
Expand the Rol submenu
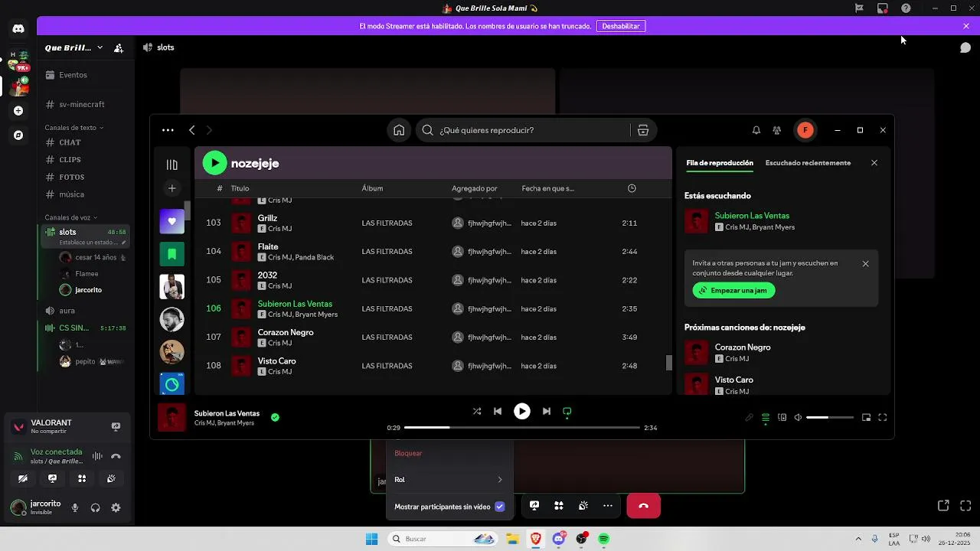pyautogui.click(x=449, y=480)
